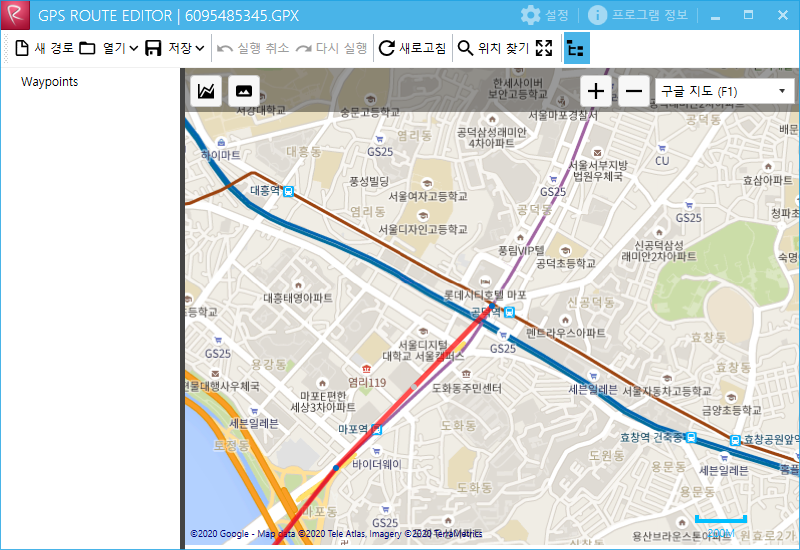800x550 pixels.
Task: Undo with 실행 취소 button
Action: (253, 48)
